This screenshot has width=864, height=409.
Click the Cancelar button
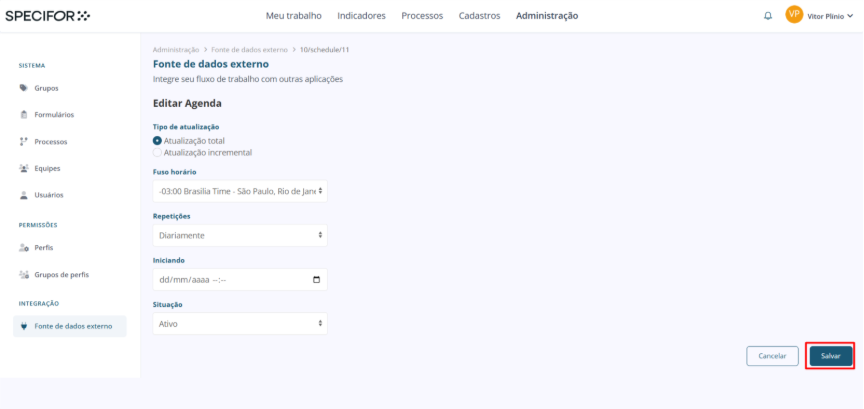click(x=772, y=356)
